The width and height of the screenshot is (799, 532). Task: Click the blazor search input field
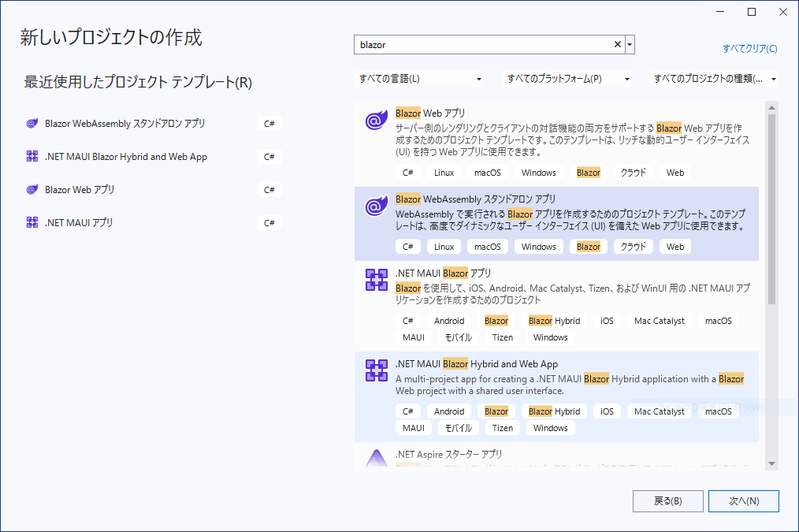click(x=481, y=44)
